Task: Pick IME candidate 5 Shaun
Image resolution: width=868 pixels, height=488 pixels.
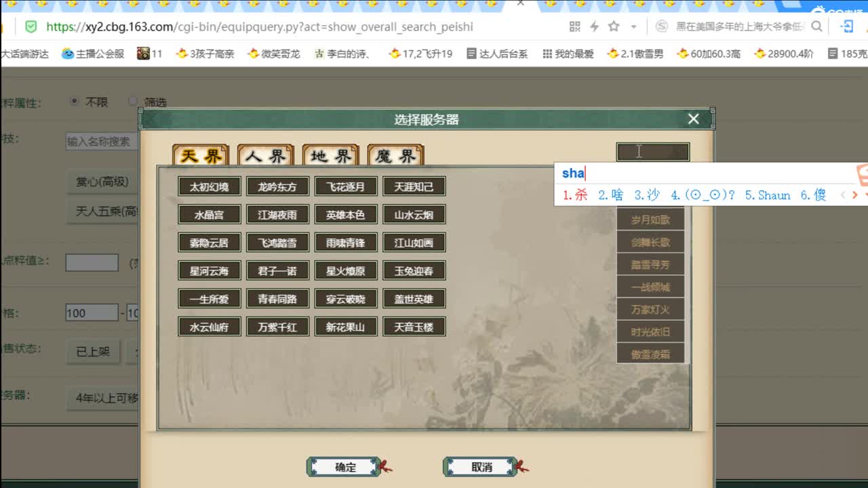Action: click(x=768, y=195)
